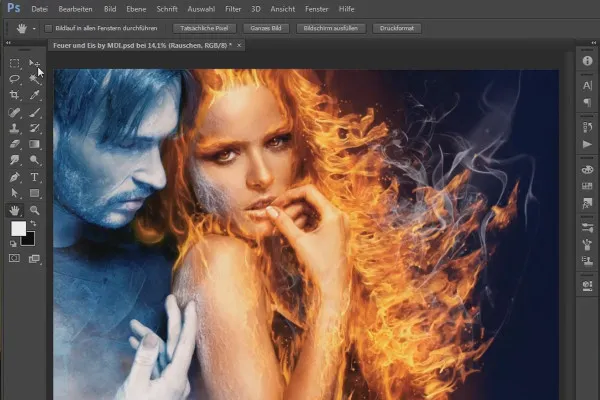Open the Bearbeiten menu
The width and height of the screenshot is (600, 400).
click(75, 9)
